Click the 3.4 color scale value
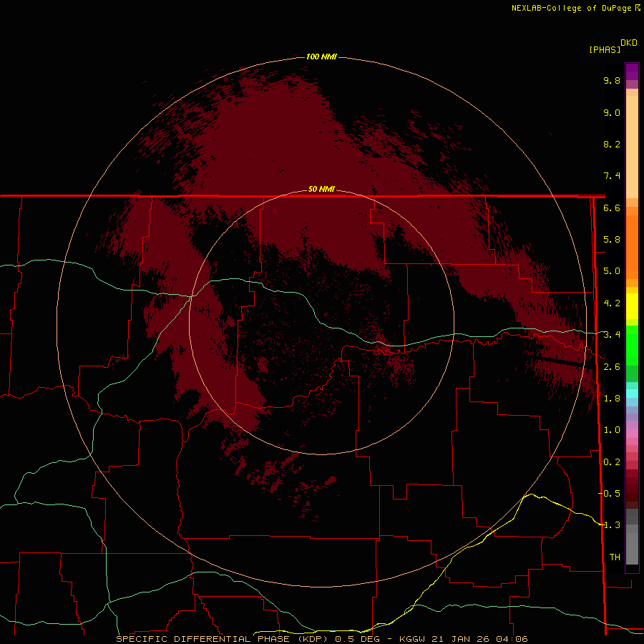Image resolution: width=644 pixels, height=644 pixels. 612,335
